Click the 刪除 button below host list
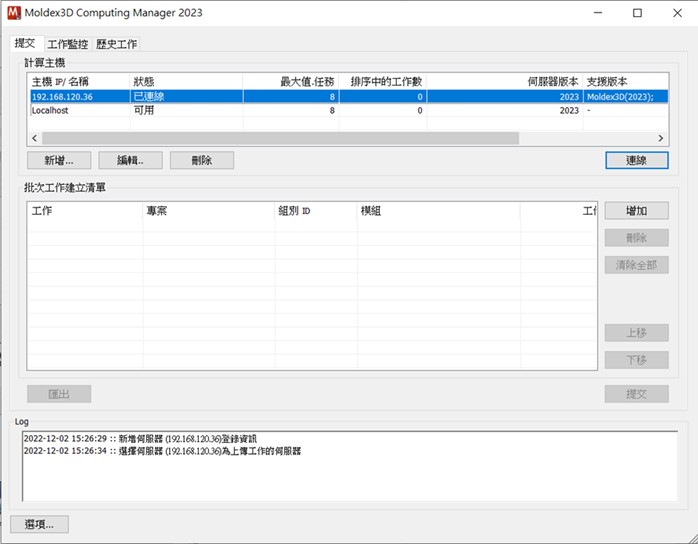This screenshot has width=698, height=544. point(202,160)
